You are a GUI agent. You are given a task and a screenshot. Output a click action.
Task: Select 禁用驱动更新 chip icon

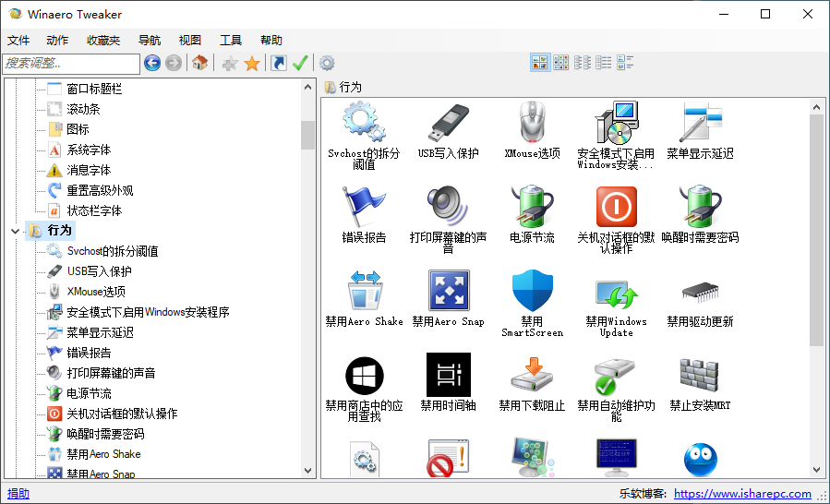701,293
